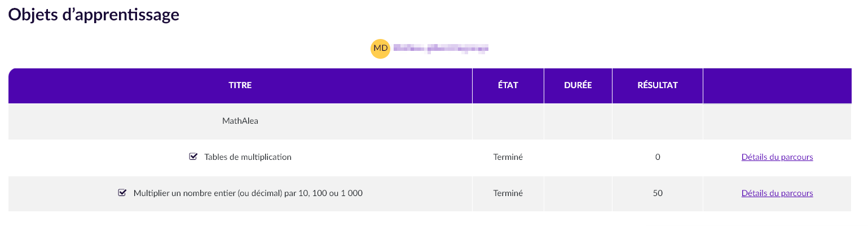Viewport: 868px width, 226px height.
Task: Select the TITRE column header
Action: click(240, 86)
